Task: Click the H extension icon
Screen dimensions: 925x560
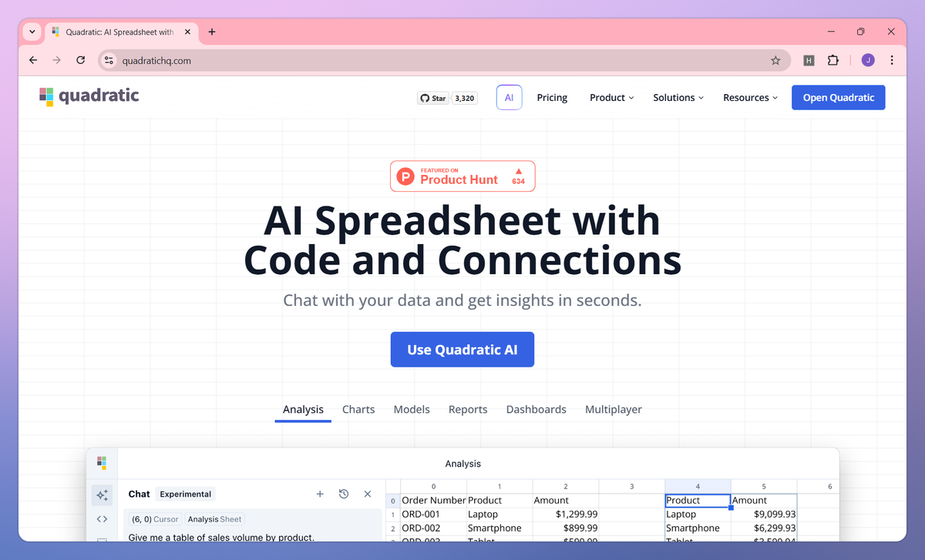Action: click(x=809, y=60)
